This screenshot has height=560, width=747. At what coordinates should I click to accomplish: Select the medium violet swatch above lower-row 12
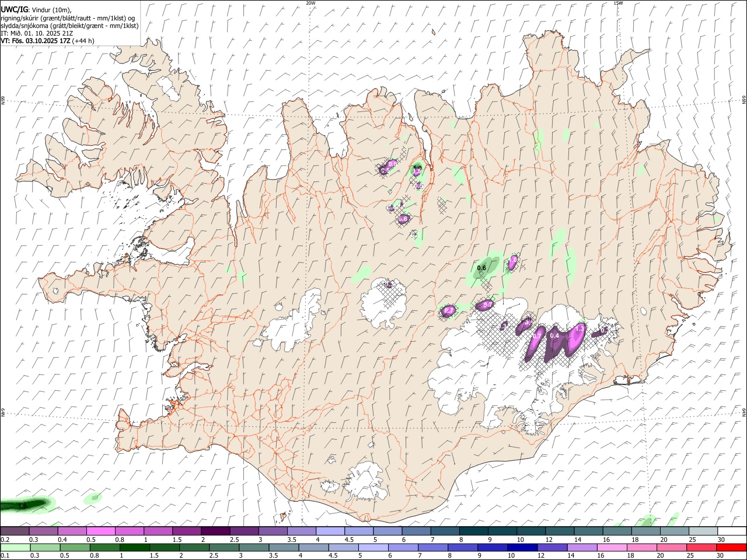[551, 547]
